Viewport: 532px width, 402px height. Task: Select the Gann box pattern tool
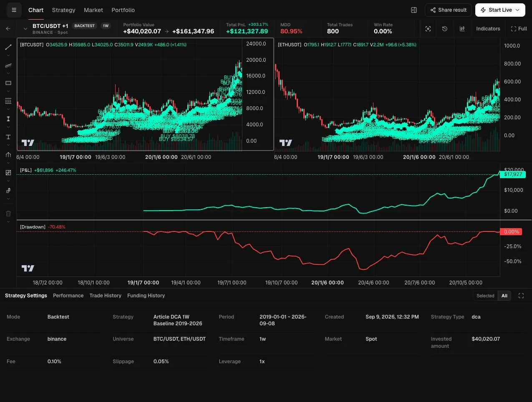(8, 173)
